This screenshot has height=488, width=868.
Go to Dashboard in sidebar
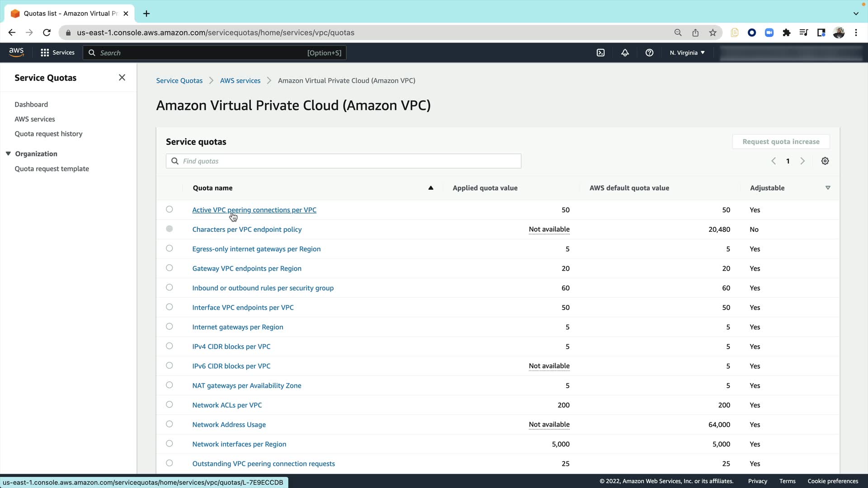(x=31, y=104)
